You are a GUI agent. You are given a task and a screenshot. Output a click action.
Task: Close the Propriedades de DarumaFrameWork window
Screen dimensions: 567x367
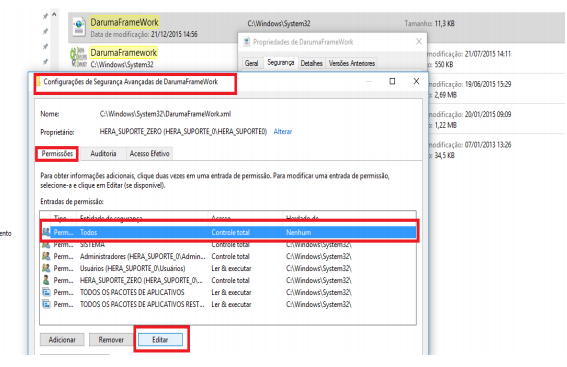tap(419, 41)
